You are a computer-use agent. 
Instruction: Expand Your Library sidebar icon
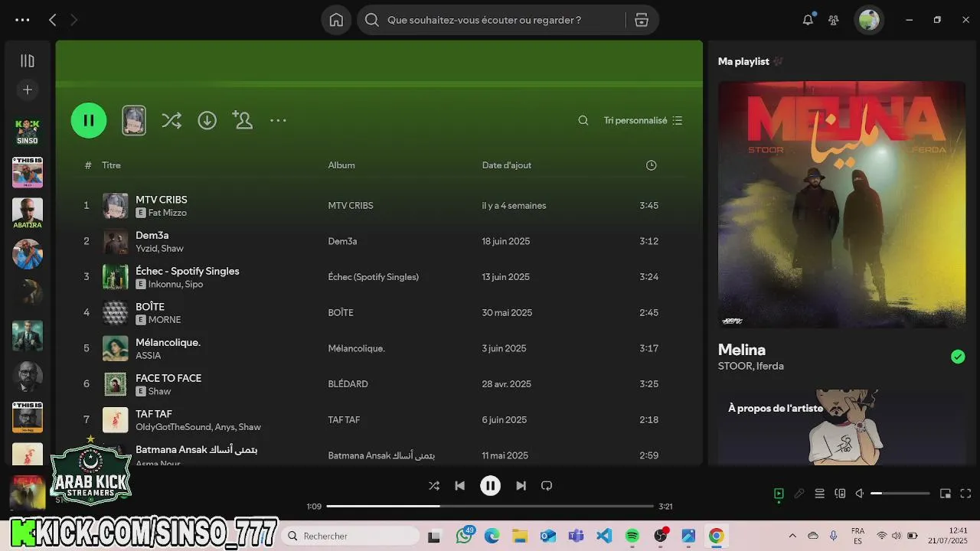coord(28,60)
